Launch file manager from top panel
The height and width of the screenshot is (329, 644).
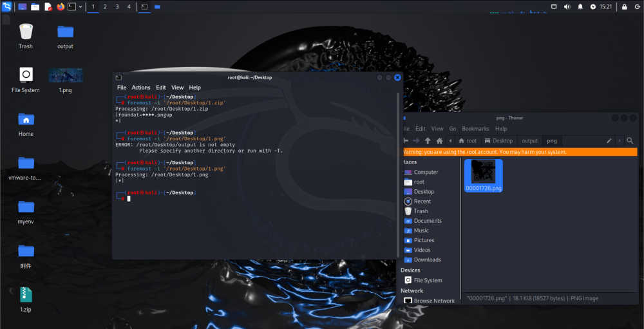[35, 6]
